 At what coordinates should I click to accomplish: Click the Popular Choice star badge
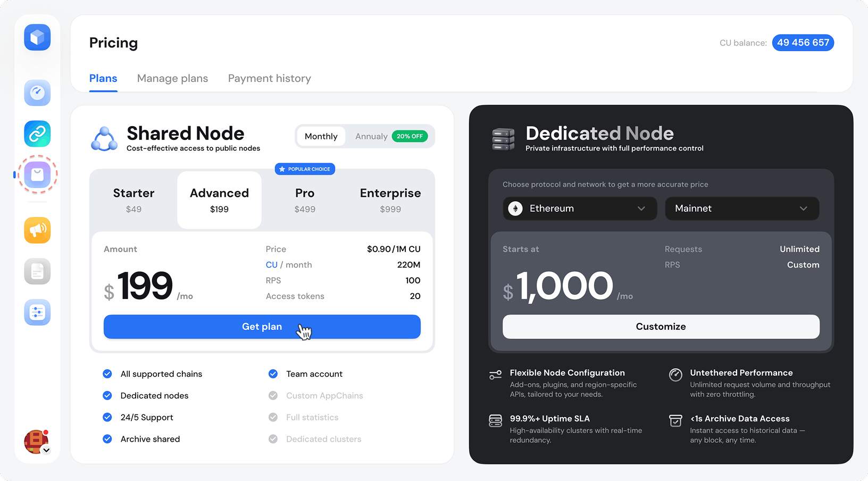[x=305, y=169]
